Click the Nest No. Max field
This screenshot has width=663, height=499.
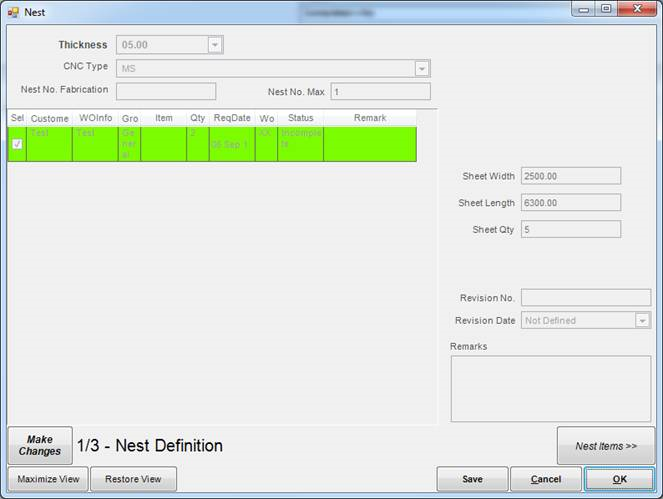coord(380,92)
